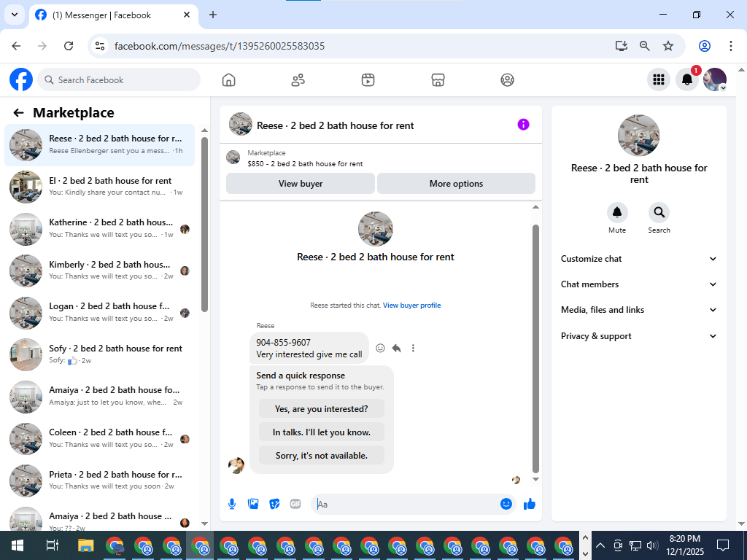The width and height of the screenshot is (747, 560).
Task: Open the $850 - 2 bed 2 bath listing
Action: 305,164
